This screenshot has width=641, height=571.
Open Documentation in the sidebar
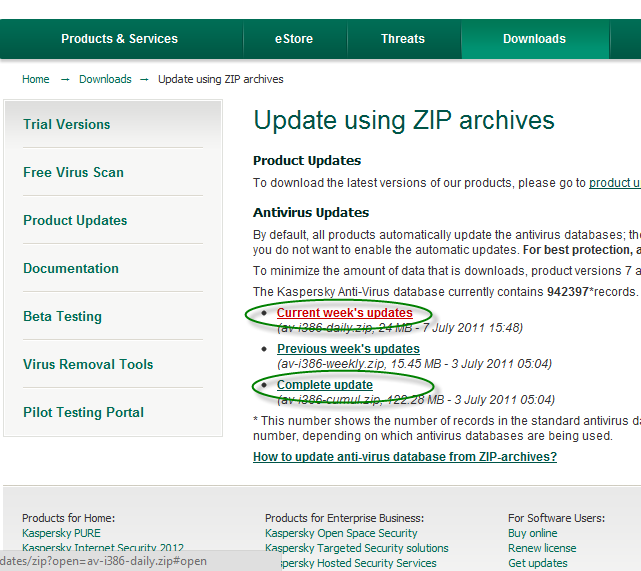pos(71,268)
